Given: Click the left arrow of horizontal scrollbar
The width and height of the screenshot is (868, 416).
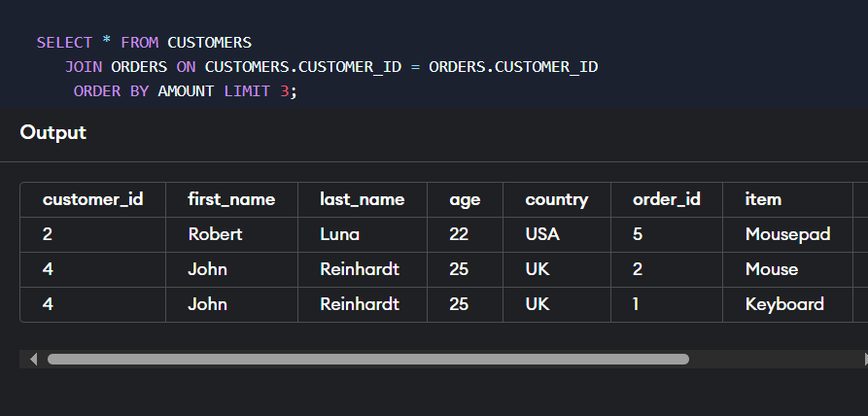Looking at the screenshot, I should [x=33, y=359].
